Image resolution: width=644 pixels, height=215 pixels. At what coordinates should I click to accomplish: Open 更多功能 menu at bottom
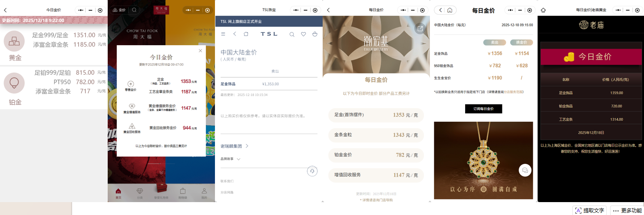pyautogui.click(x=627, y=210)
